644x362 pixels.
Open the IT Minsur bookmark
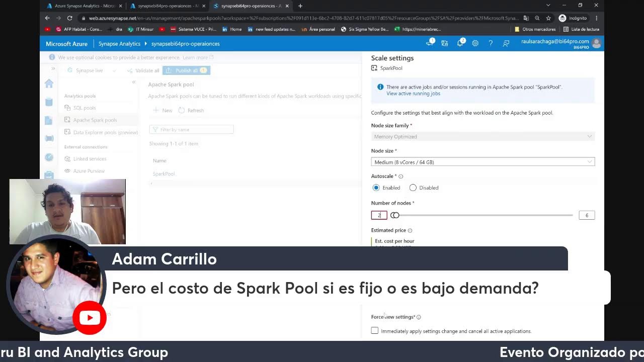141,29
